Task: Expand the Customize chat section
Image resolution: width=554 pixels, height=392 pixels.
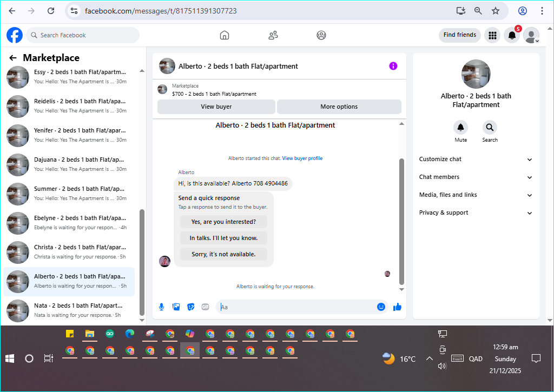Action: [476, 160]
